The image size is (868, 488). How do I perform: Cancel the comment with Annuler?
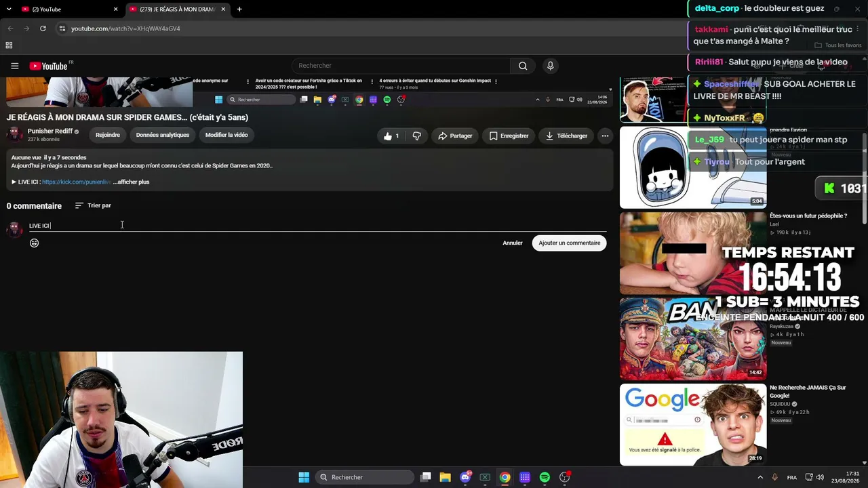[x=513, y=243]
